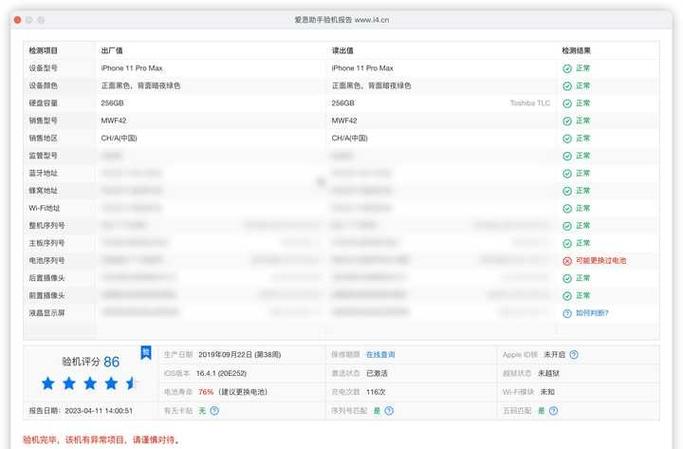Click the help icon next to 五码匹配 是
This screenshot has height=449, width=683.
coord(553,410)
